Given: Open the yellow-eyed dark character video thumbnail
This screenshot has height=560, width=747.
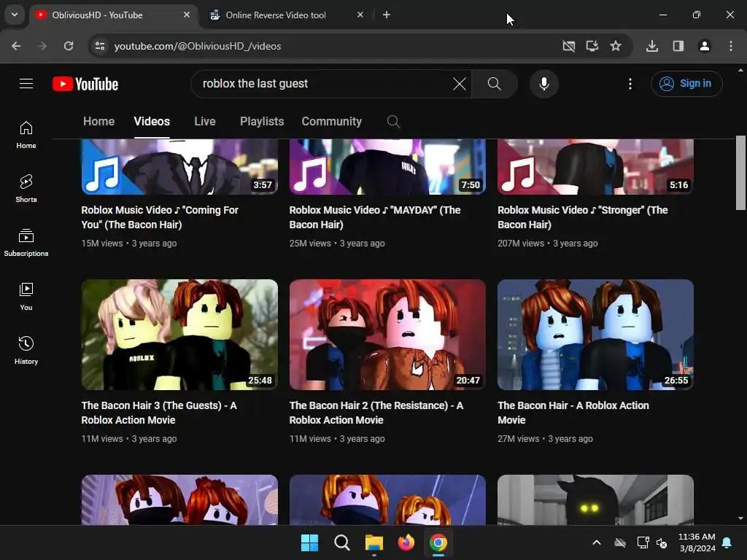Looking at the screenshot, I should point(595,500).
